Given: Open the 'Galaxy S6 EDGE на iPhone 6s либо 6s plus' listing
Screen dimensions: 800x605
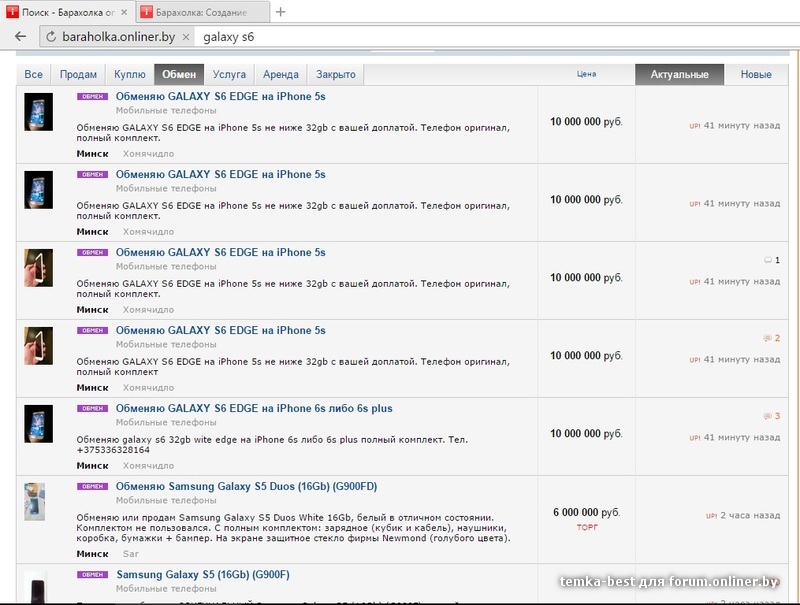Looking at the screenshot, I should [x=254, y=408].
